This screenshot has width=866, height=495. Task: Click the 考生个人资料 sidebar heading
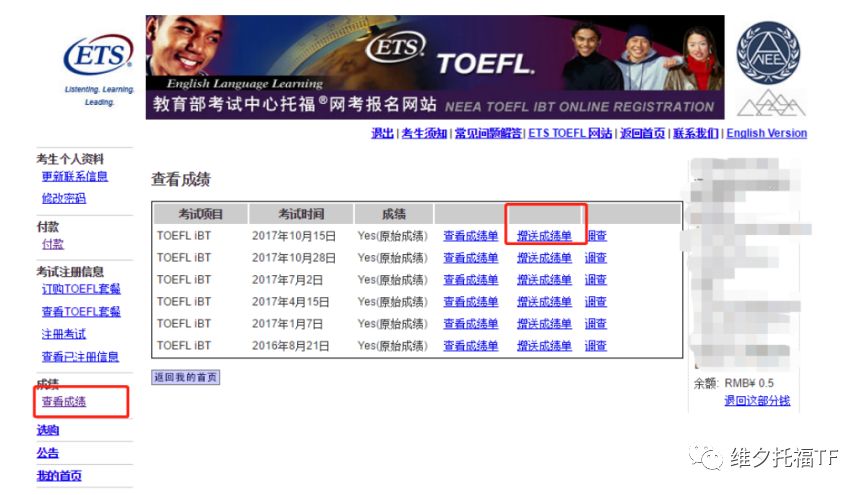[x=70, y=159]
